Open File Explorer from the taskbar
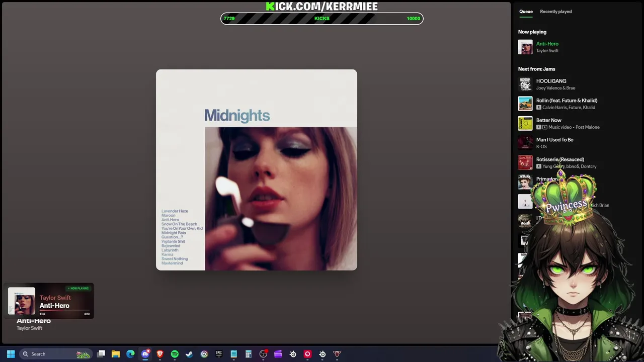This screenshot has width=644, height=362. (116, 354)
